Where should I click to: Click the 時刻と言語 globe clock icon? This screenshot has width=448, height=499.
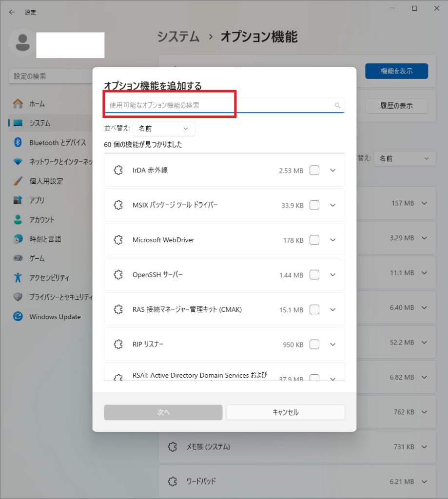pos(18,239)
